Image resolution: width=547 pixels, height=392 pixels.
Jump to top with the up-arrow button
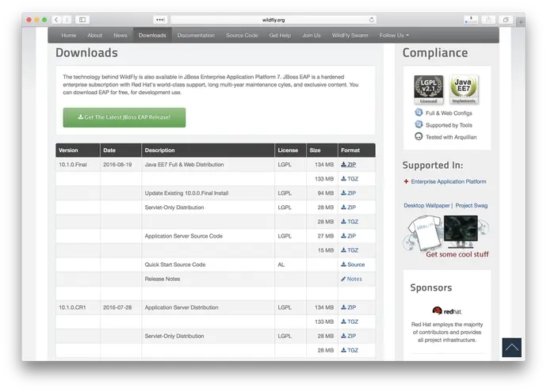click(512, 348)
